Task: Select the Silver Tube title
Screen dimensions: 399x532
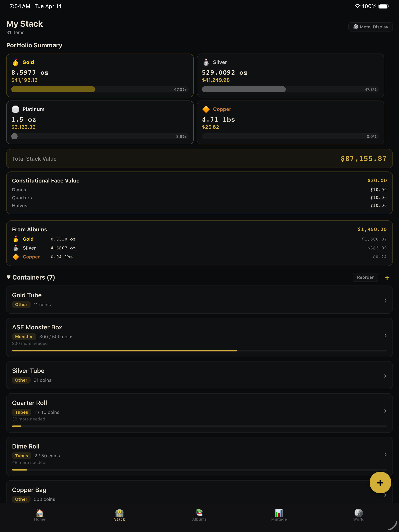Action: (28, 371)
